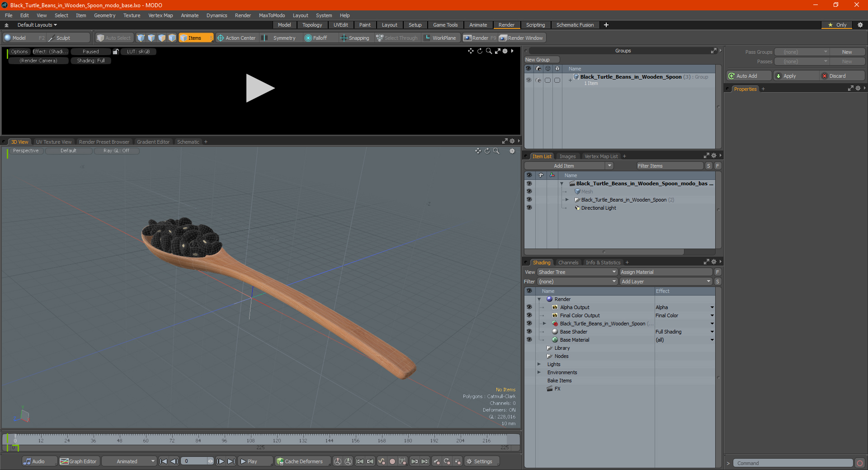The width and height of the screenshot is (868, 470).
Task: Select Polygons selection mode icon
Action: pos(162,38)
